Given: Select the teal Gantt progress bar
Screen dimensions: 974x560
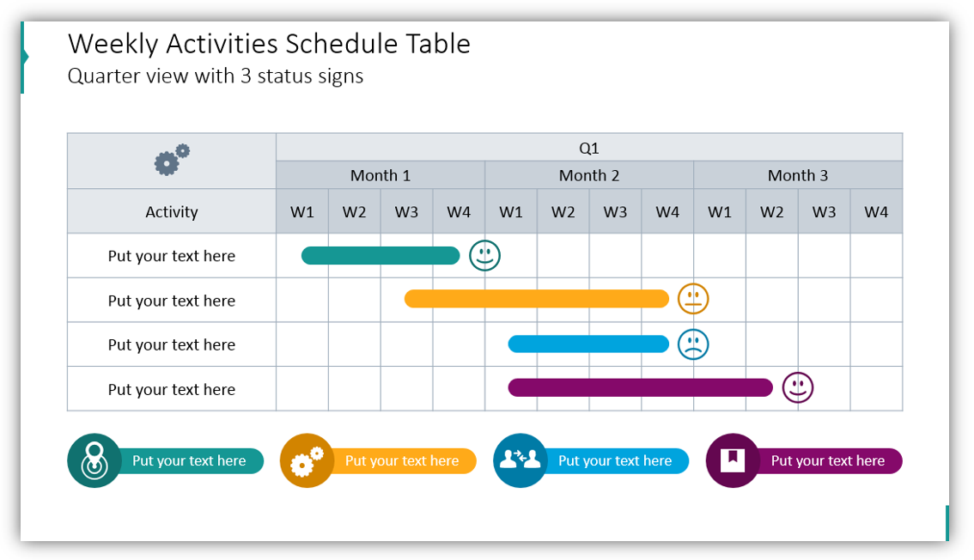Looking at the screenshot, I should click(380, 256).
